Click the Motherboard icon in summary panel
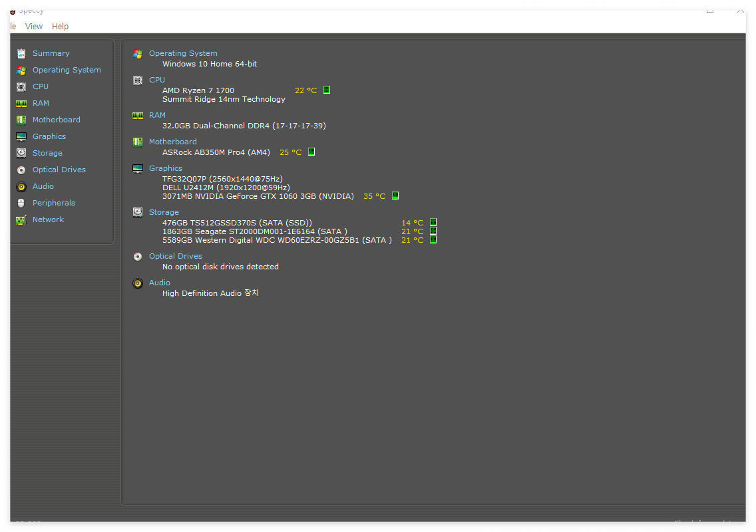 138,142
